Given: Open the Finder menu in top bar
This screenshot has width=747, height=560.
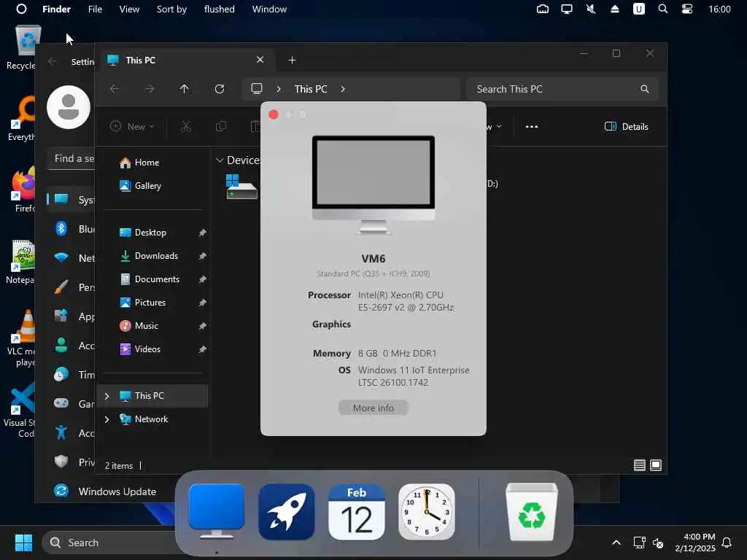Looking at the screenshot, I should click(x=56, y=9).
